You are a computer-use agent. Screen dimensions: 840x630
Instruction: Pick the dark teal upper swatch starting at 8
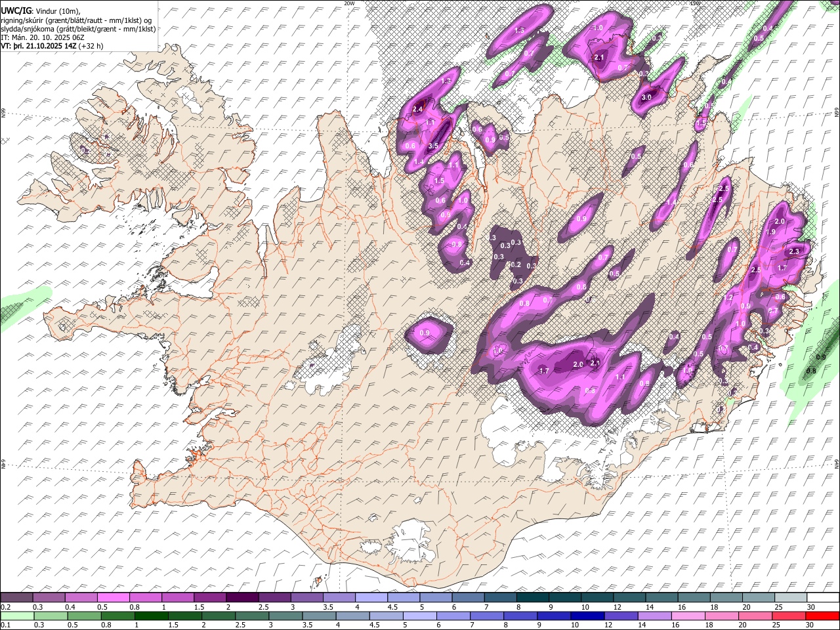(x=533, y=597)
